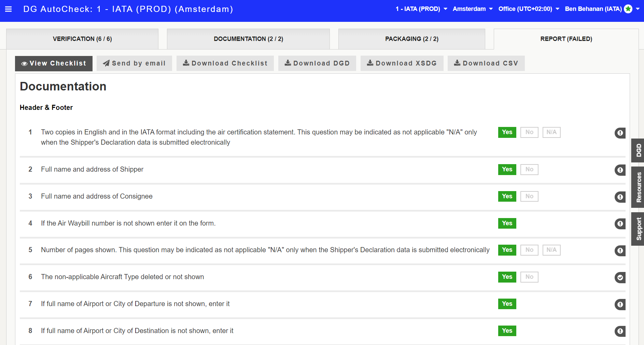Click Send by email button
This screenshot has width=644, height=345.
click(x=134, y=63)
